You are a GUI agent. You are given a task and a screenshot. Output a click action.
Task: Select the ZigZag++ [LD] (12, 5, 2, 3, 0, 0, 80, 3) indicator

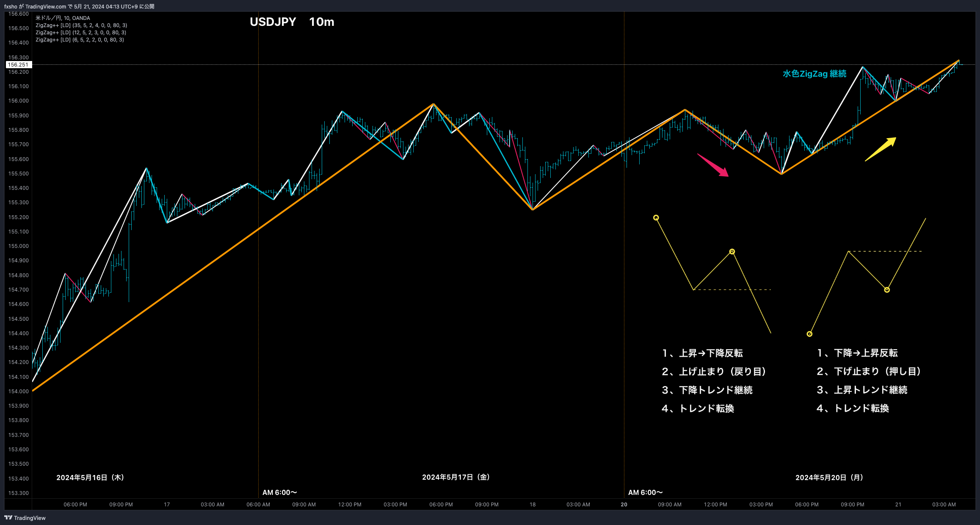coord(81,33)
